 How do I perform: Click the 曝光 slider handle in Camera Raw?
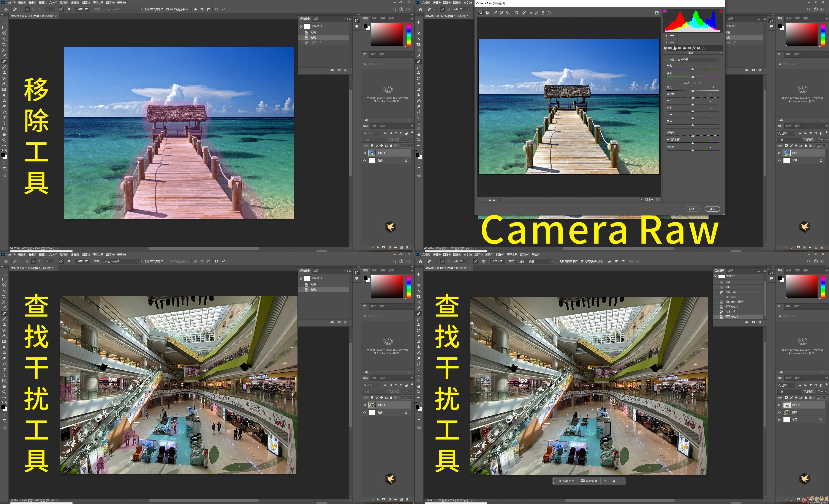[x=692, y=91]
